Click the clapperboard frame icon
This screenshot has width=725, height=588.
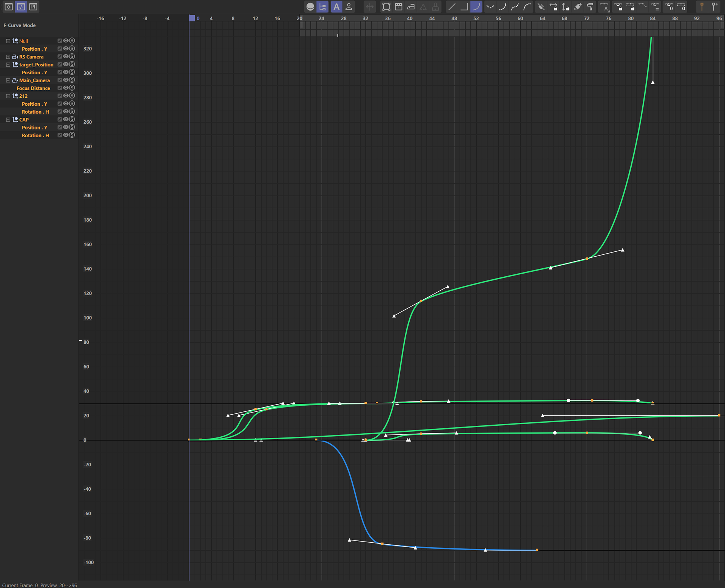[399, 7]
